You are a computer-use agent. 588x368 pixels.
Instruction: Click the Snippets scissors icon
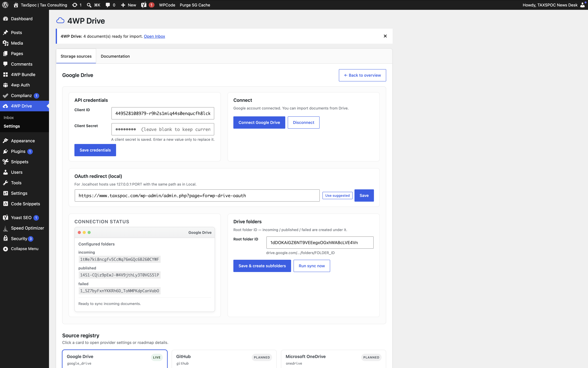coord(5,162)
